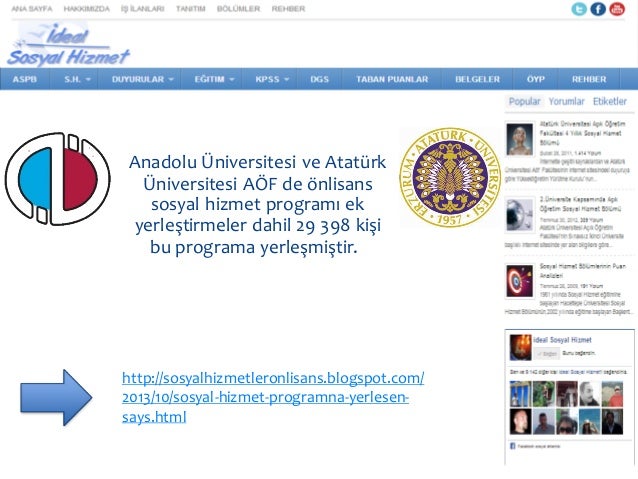Expand the DUYURULAR dropdown menu

(x=142, y=79)
